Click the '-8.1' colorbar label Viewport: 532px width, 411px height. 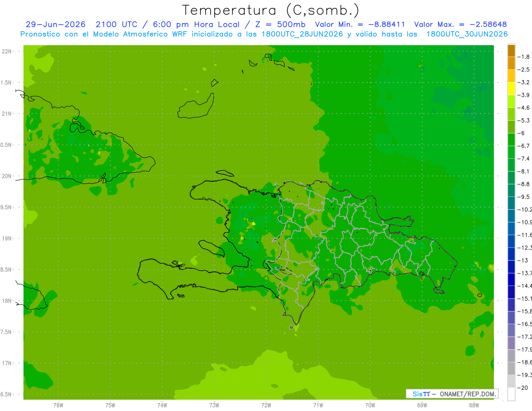tap(524, 171)
